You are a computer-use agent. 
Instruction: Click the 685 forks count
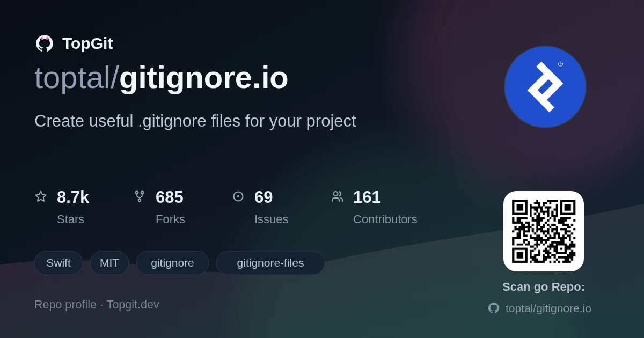170,197
